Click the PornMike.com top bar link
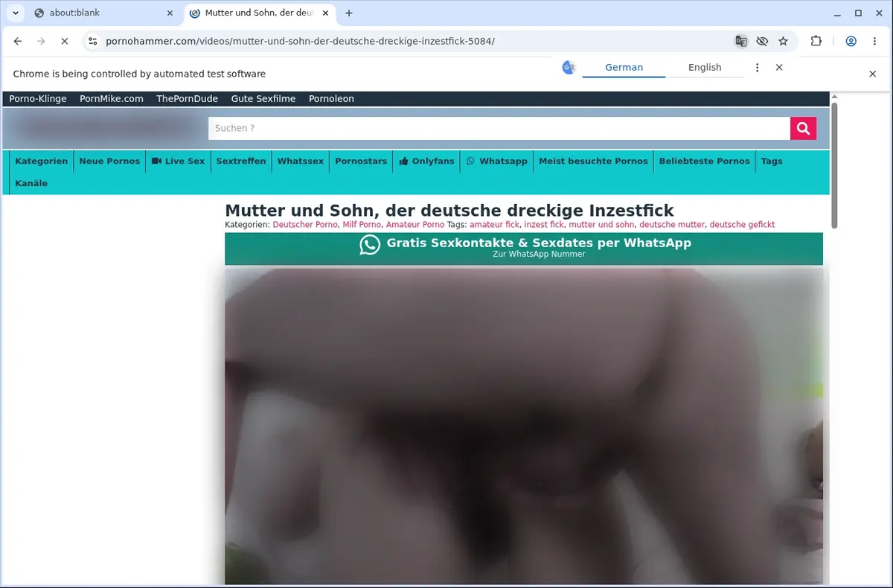This screenshot has height=588, width=893. pyautogui.click(x=112, y=99)
